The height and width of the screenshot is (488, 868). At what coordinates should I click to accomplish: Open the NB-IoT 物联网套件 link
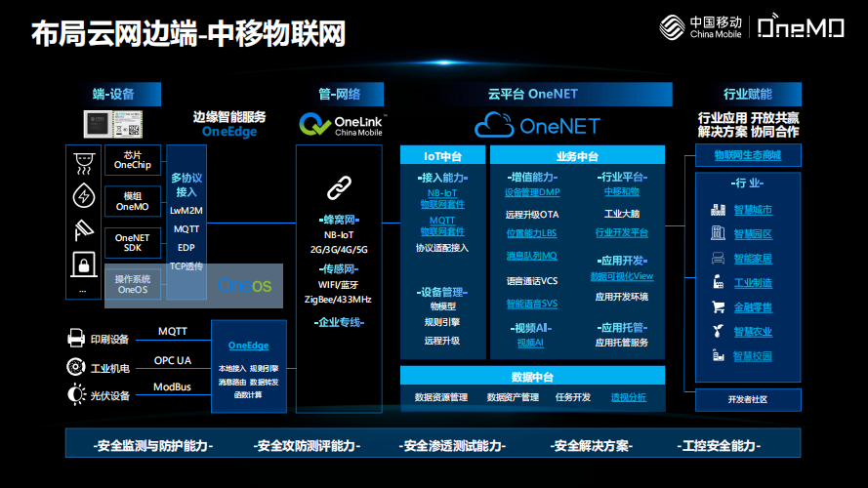click(441, 199)
